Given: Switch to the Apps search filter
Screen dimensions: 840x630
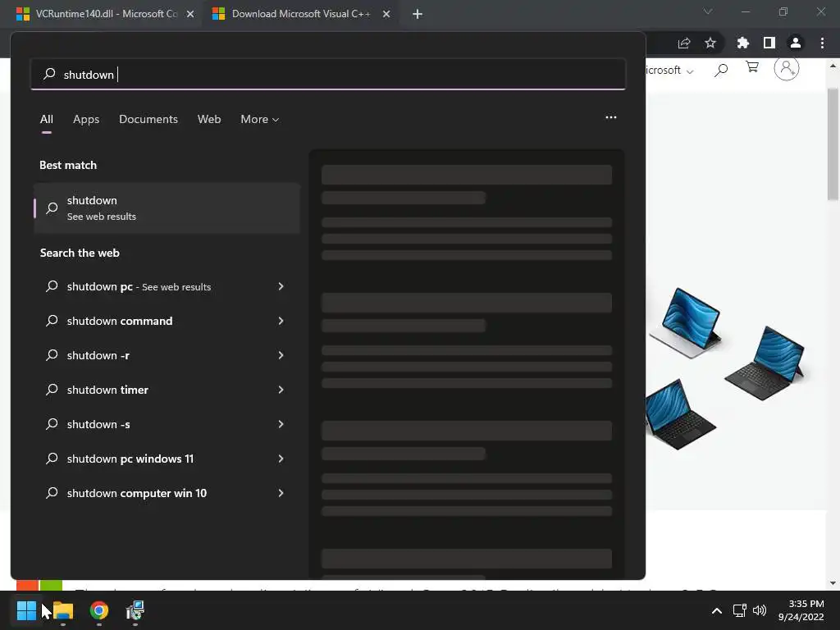Looking at the screenshot, I should (86, 119).
